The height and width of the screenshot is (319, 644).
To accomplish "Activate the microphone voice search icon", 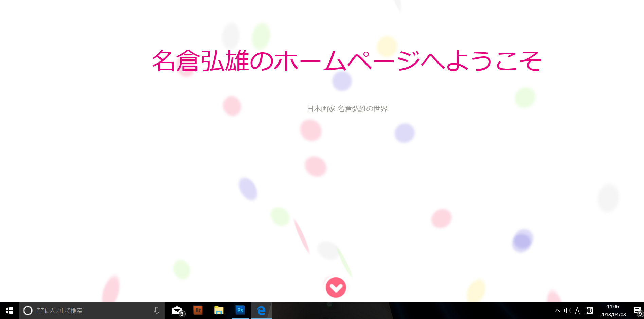I will (157, 311).
